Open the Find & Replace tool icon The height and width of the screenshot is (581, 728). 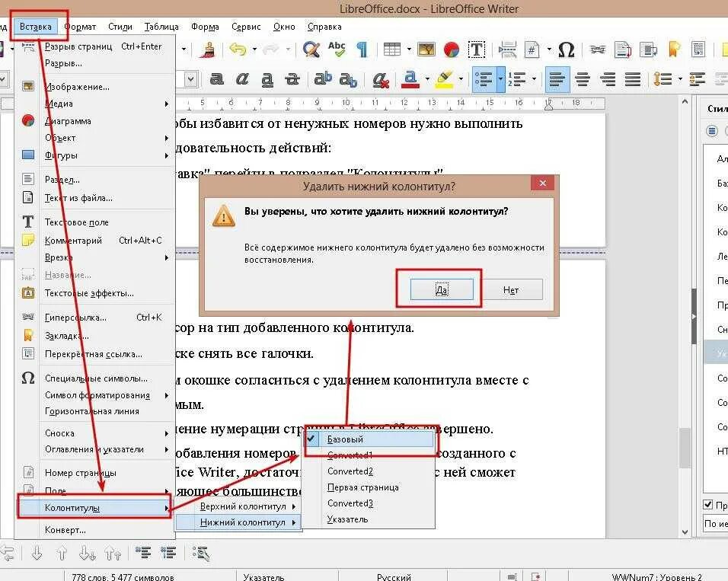coord(311,49)
